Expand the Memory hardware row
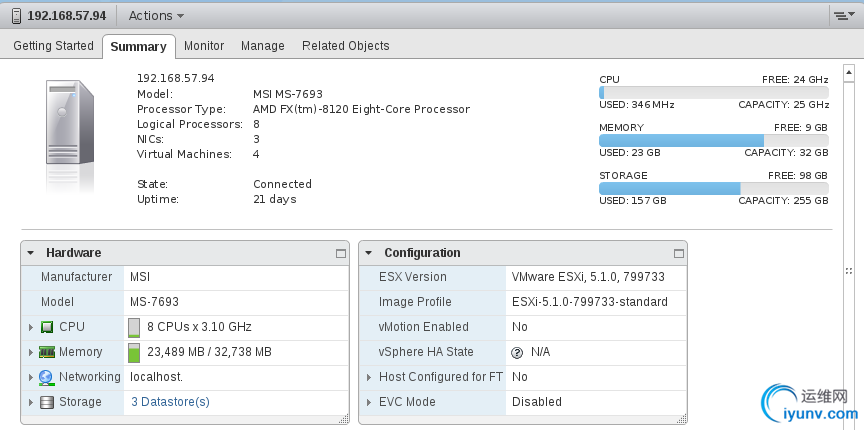Viewport: 864px width, 430px height. tap(31, 352)
